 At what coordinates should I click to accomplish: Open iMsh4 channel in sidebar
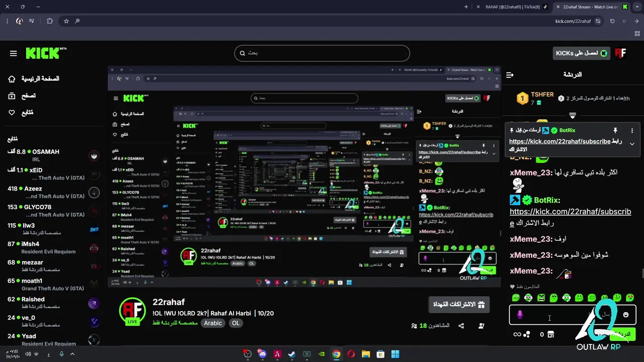(53, 247)
